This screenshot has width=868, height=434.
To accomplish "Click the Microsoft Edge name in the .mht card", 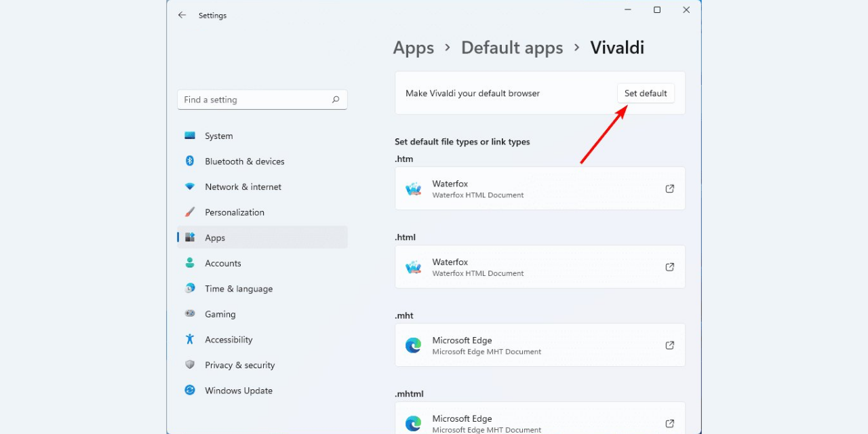I will 462,340.
